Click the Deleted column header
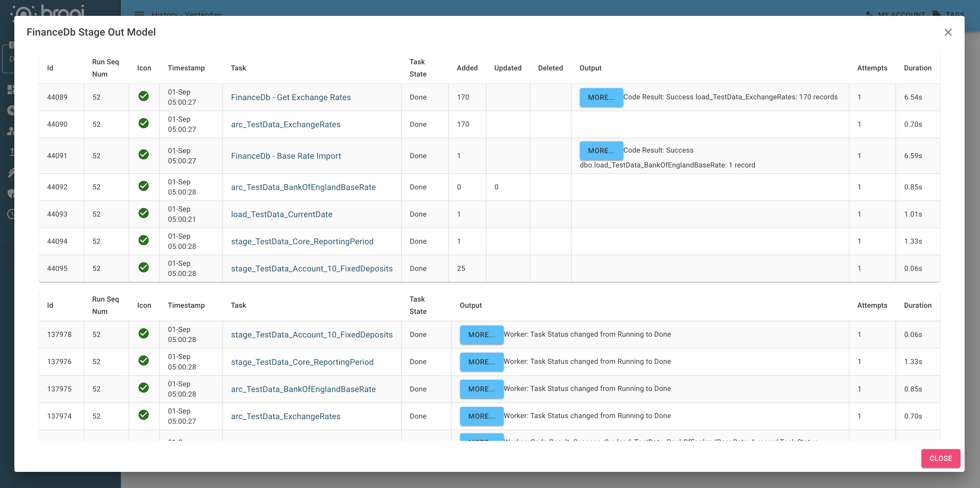Image resolution: width=980 pixels, height=488 pixels. [550, 68]
